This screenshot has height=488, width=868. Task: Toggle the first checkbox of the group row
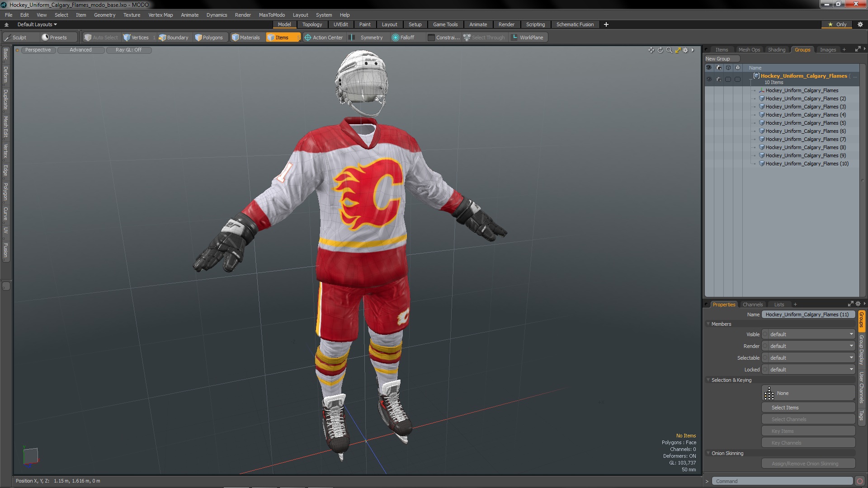tap(728, 79)
